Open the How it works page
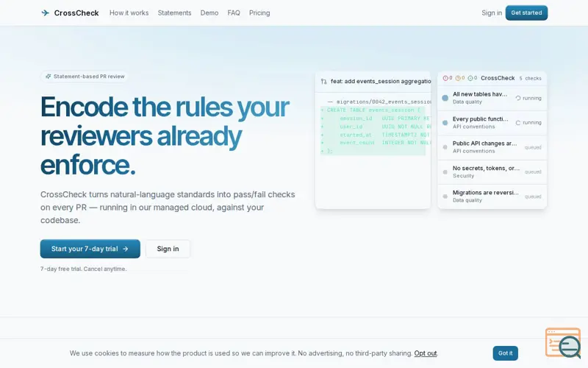The image size is (588, 368). click(129, 13)
